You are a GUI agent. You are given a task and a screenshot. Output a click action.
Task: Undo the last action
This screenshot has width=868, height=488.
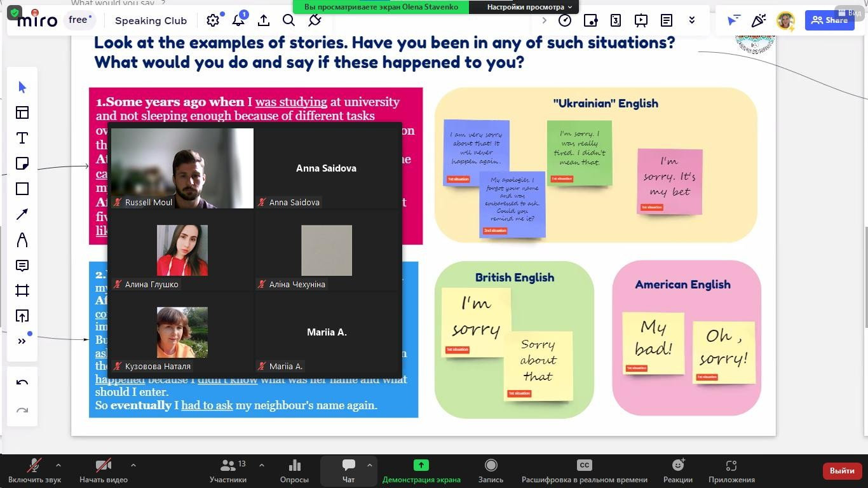tap(22, 383)
